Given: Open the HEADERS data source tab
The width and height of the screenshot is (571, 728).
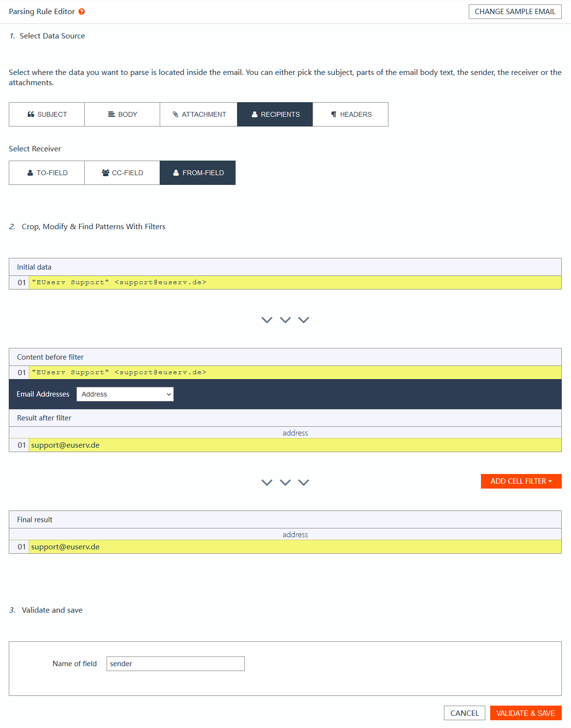Looking at the screenshot, I should tap(350, 114).
